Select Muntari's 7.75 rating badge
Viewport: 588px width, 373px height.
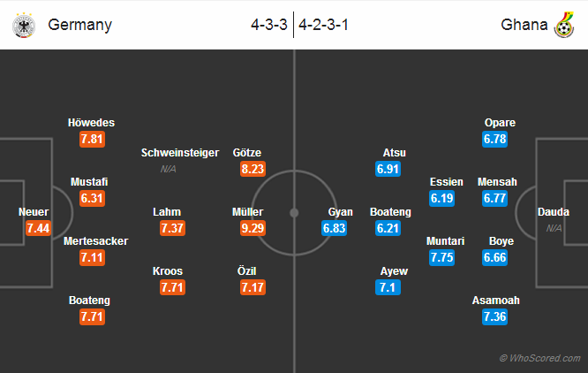tap(442, 257)
